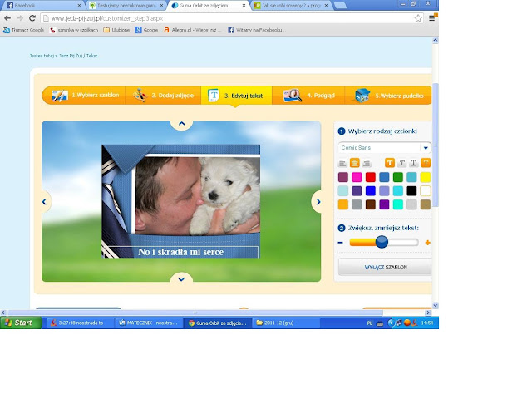Pick the yellow color swatch
The height and width of the screenshot is (399, 532).
(426, 177)
